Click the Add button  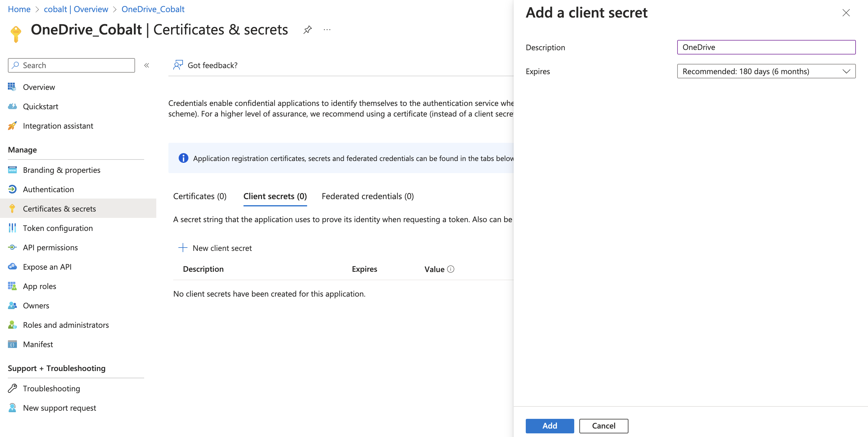pos(549,425)
